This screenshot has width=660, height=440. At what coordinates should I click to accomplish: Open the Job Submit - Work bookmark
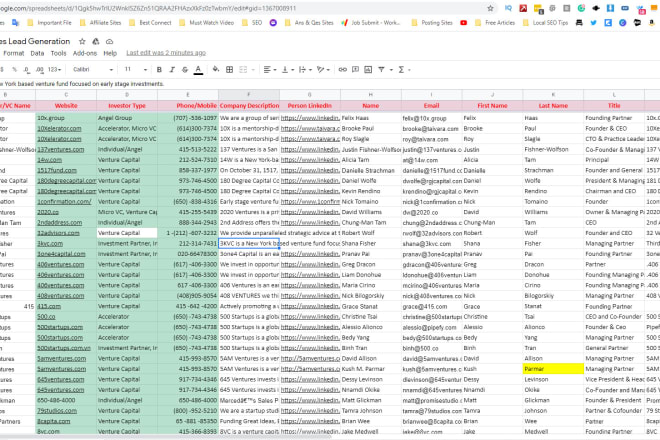(371, 23)
